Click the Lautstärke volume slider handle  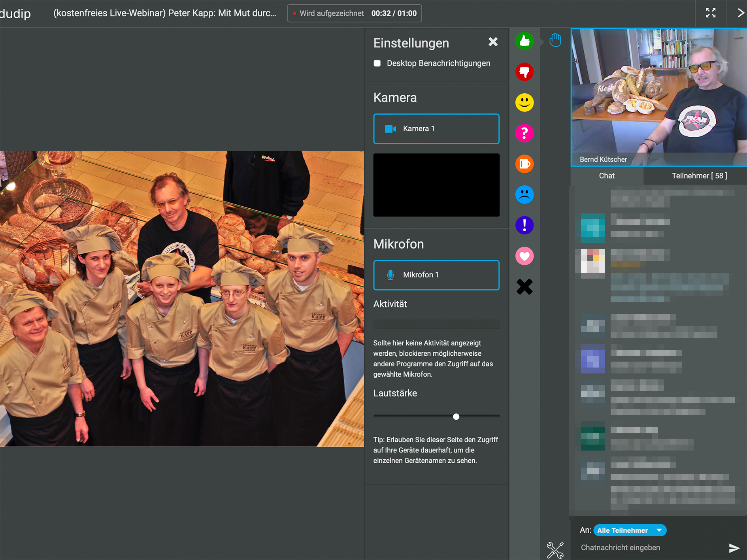pyautogui.click(x=456, y=417)
